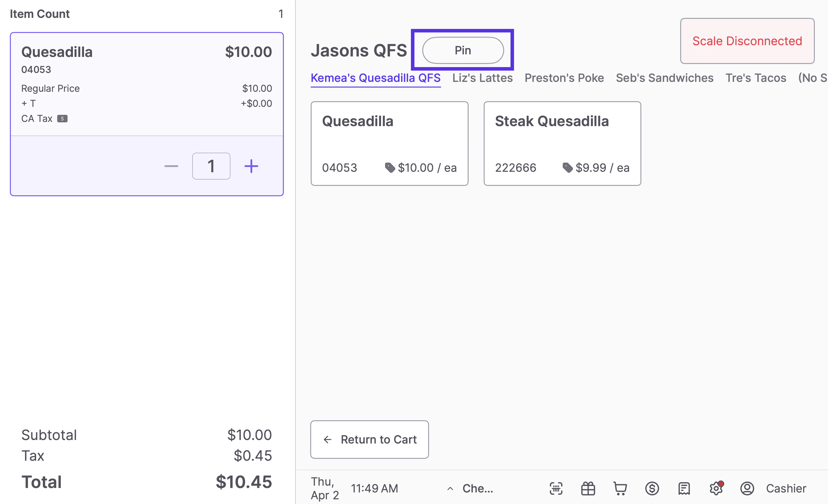This screenshot has height=504, width=828.
Task: Click the Scale Disconnected status button
Action: (x=747, y=41)
